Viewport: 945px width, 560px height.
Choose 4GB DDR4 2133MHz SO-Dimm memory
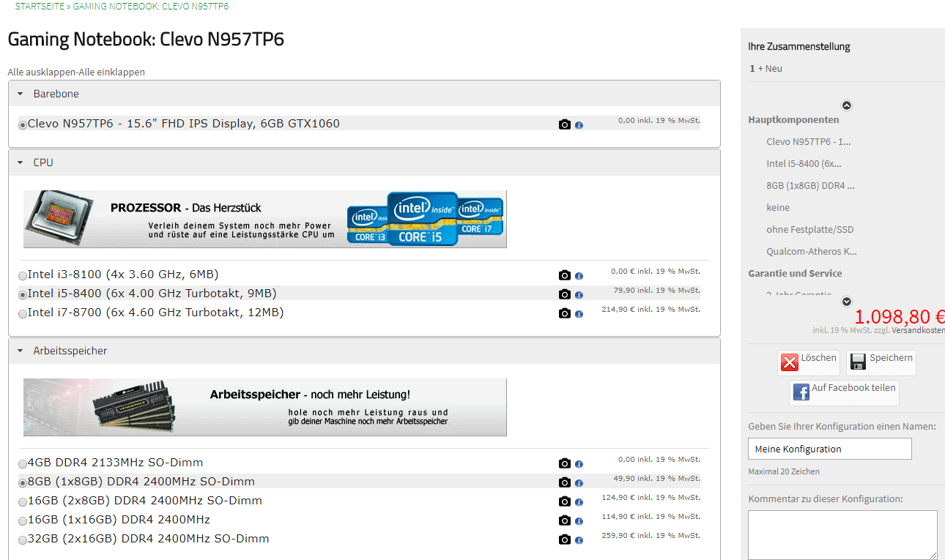pyautogui.click(x=23, y=464)
